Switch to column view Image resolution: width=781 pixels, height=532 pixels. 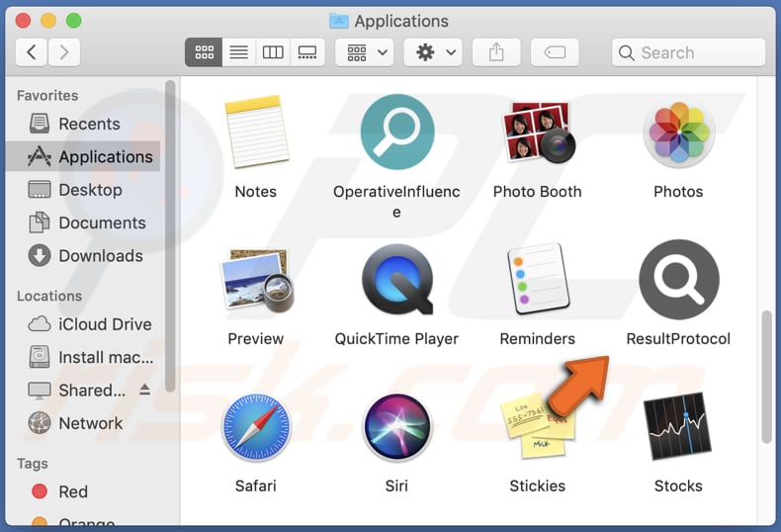(x=273, y=52)
